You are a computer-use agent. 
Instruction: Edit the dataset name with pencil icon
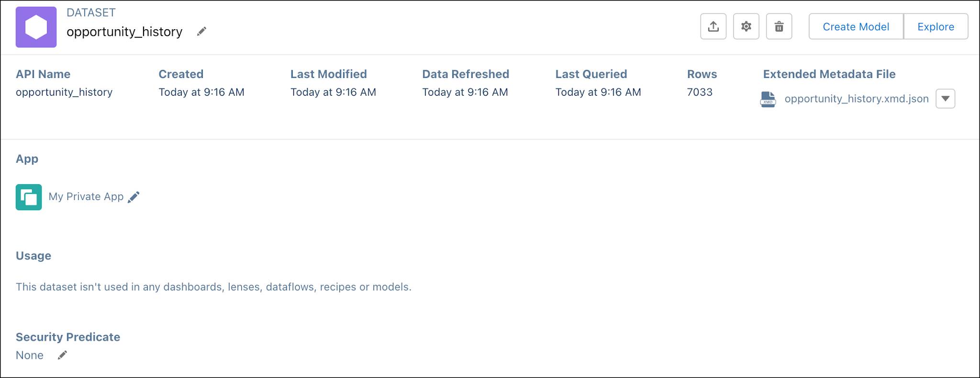201,31
